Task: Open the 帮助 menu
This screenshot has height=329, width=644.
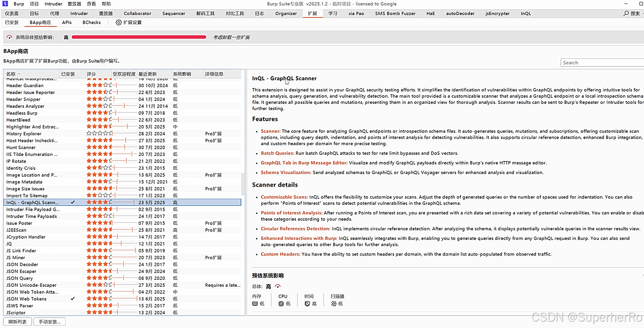Action: coord(106,4)
